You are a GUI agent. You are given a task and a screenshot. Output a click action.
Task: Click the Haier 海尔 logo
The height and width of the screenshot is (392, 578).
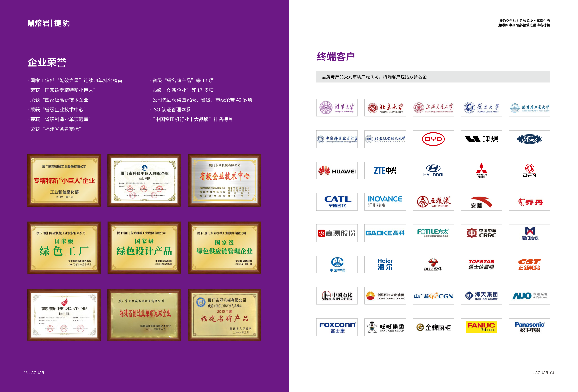(385, 264)
